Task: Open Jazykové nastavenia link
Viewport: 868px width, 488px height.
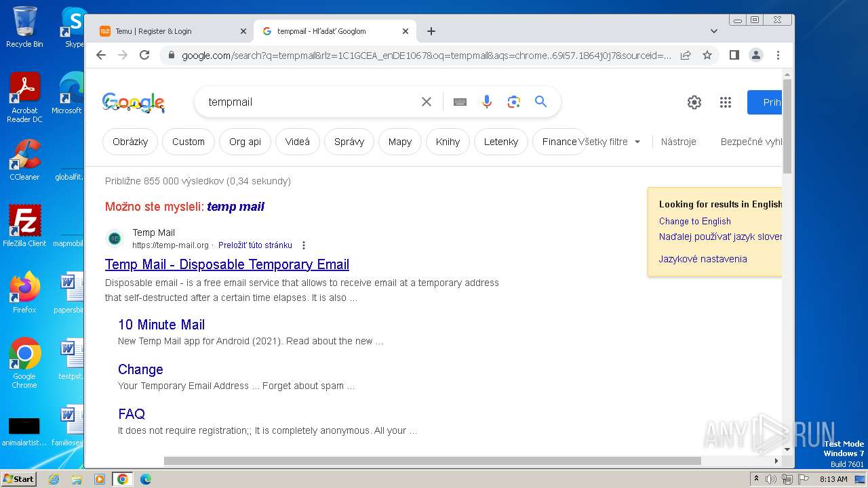Action: tap(703, 259)
